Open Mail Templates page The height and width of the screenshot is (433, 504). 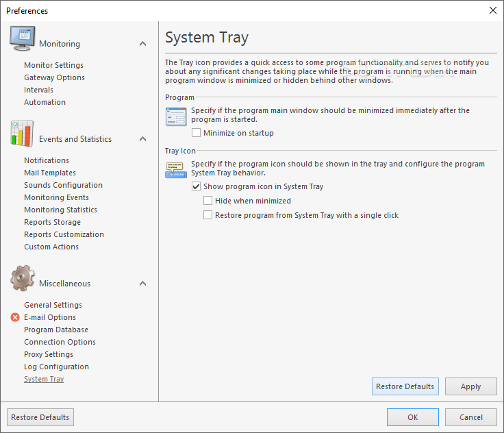[x=50, y=173]
